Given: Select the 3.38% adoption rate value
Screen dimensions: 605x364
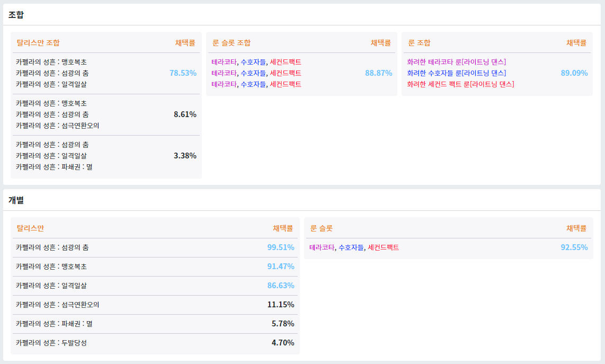Looking at the screenshot, I should [185, 156].
